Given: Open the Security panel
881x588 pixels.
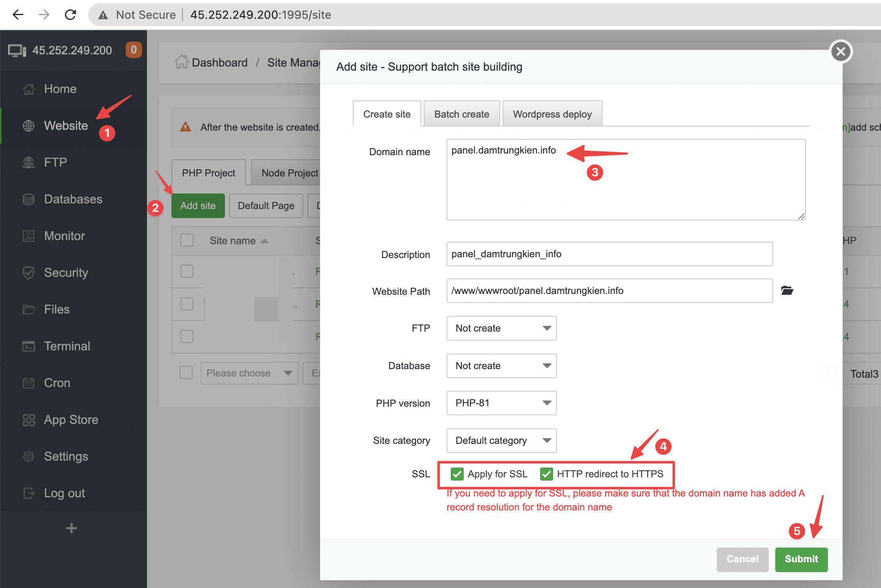Looking at the screenshot, I should tap(66, 272).
